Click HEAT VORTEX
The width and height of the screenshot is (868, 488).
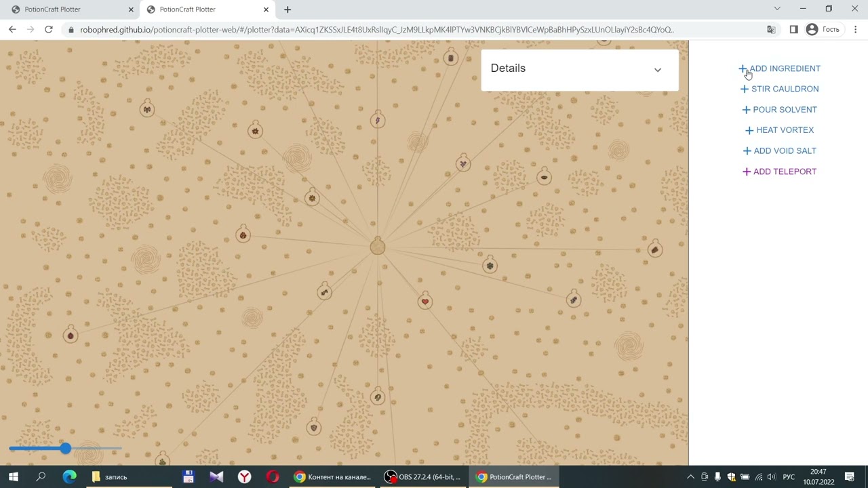pos(780,130)
